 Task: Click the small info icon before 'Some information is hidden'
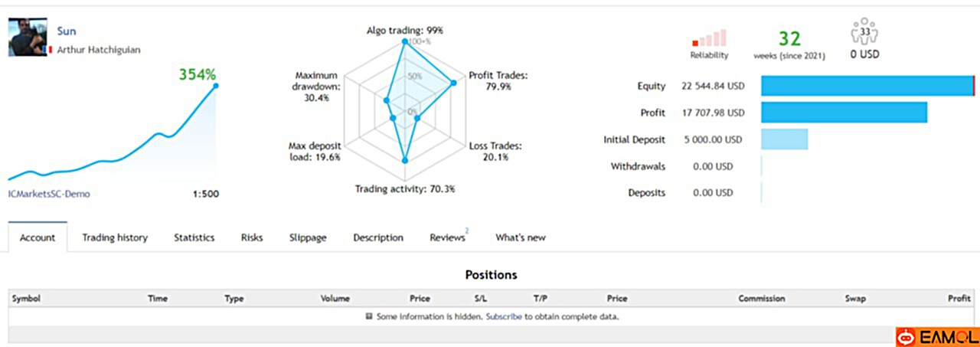[x=369, y=316]
